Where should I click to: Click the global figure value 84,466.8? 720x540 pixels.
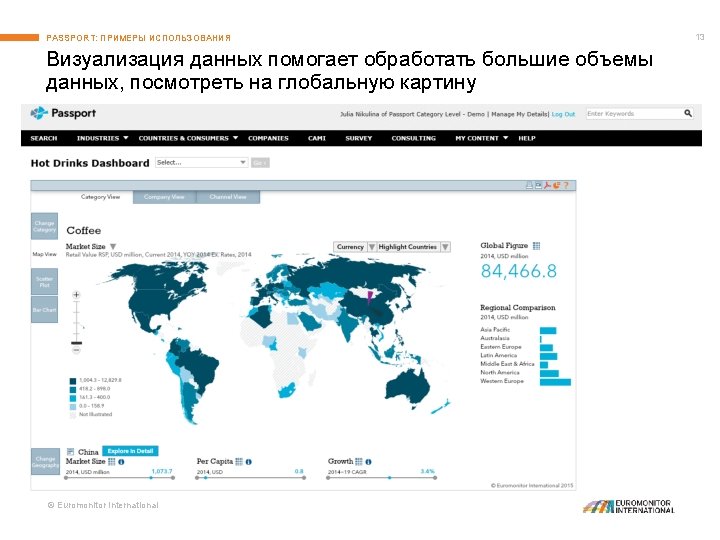click(518, 271)
